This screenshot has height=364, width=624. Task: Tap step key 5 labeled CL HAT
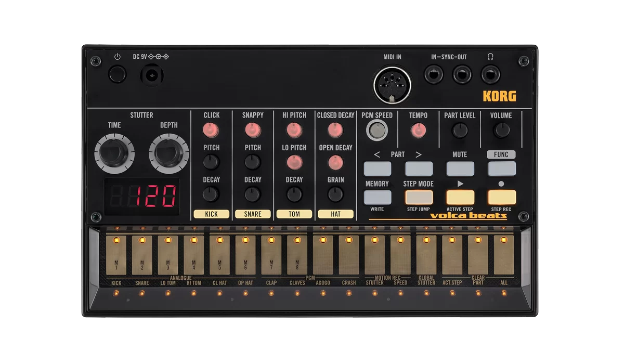(x=219, y=255)
